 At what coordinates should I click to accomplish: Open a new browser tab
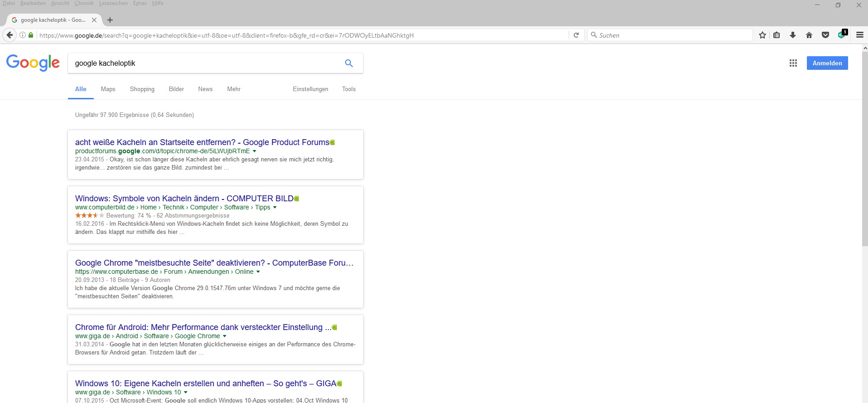pos(110,20)
